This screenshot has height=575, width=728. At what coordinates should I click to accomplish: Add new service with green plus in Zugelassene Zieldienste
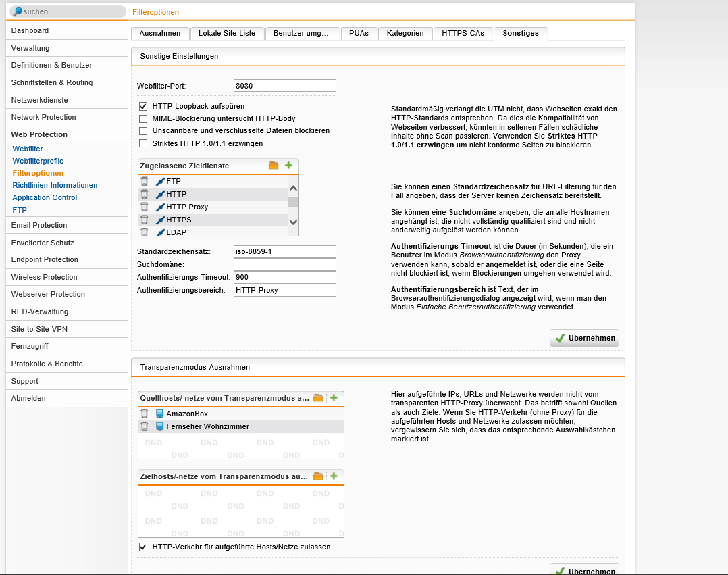[x=288, y=166]
